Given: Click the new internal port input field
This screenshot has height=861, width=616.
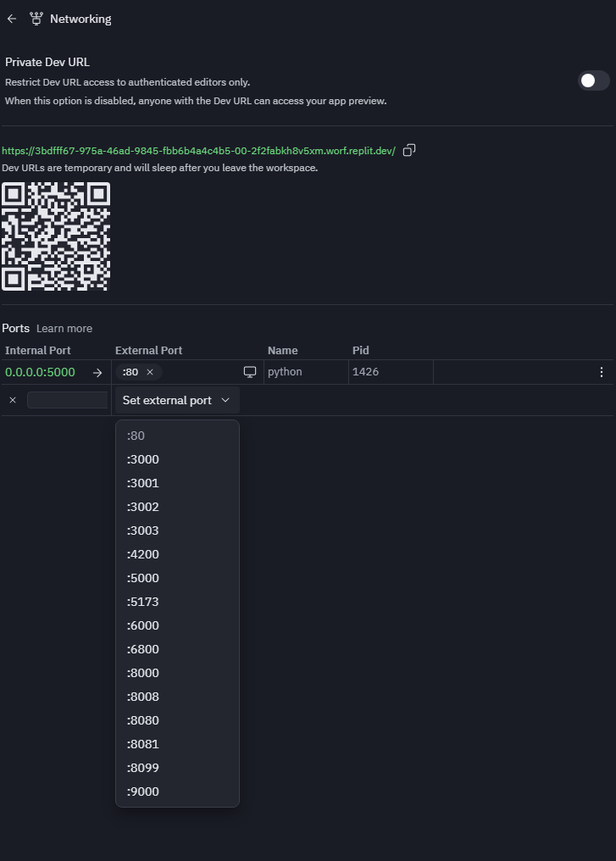Looking at the screenshot, I should pos(67,400).
